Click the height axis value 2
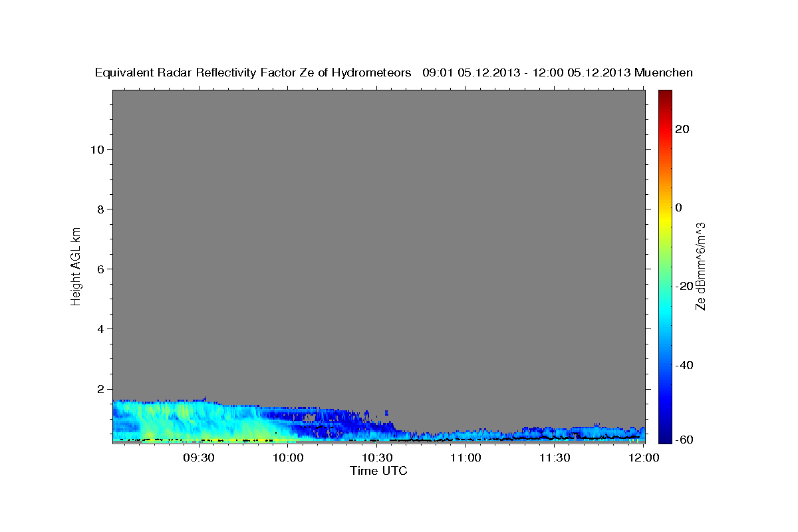The height and width of the screenshot is (532, 798). [x=101, y=389]
